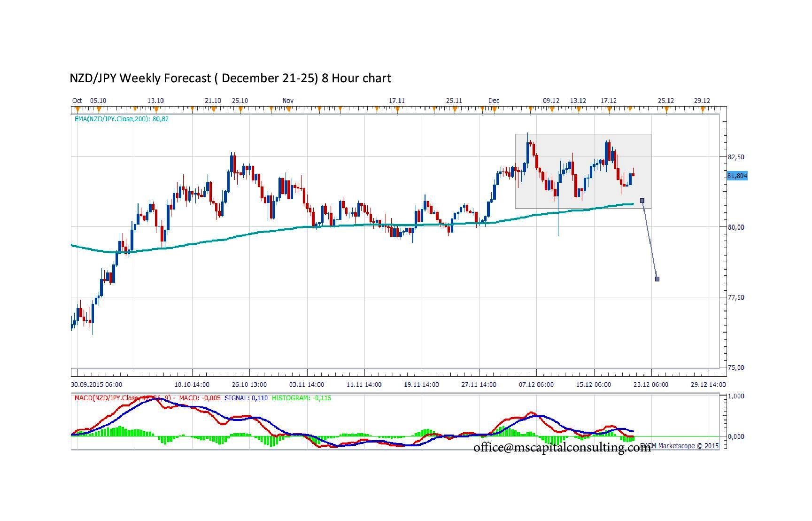The height and width of the screenshot is (521, 812).
Task: Click the 11.11 14:00 time label
Action: (364, 385)
